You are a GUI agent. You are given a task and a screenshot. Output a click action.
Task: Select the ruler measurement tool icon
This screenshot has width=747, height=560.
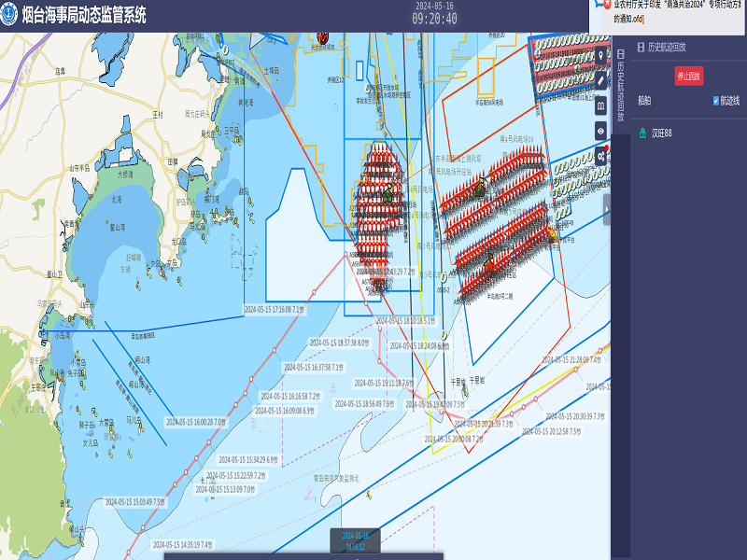(x=602, y=80)
